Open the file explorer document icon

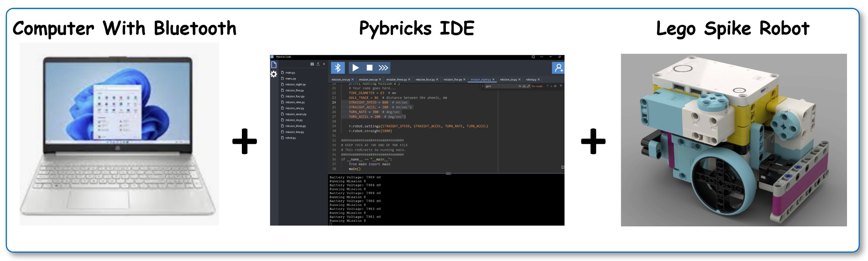(x=274, y=65)
